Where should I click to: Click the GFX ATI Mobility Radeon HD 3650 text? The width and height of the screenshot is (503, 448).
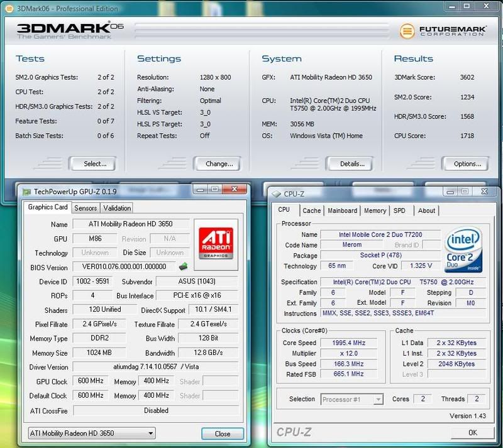tap(331, 77)
